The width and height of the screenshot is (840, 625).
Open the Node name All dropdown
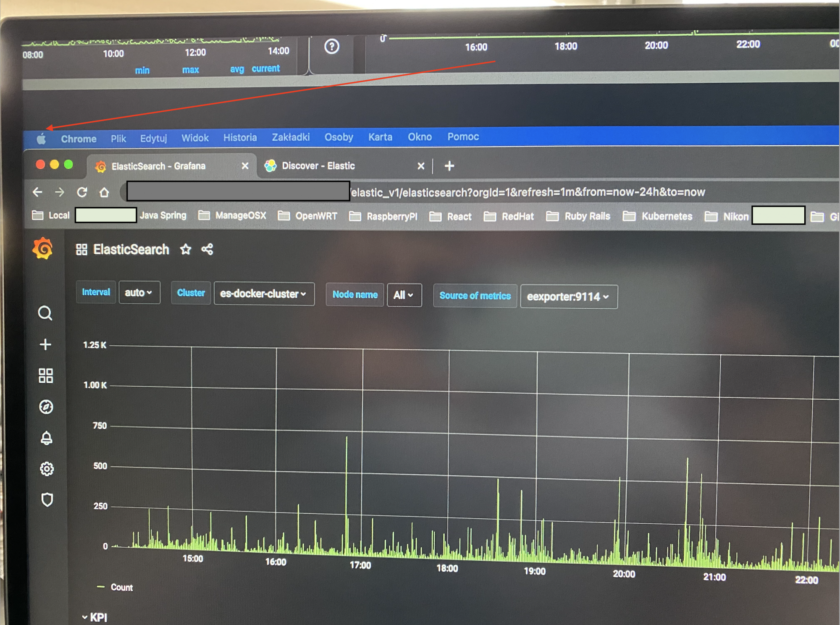[404, 295]
